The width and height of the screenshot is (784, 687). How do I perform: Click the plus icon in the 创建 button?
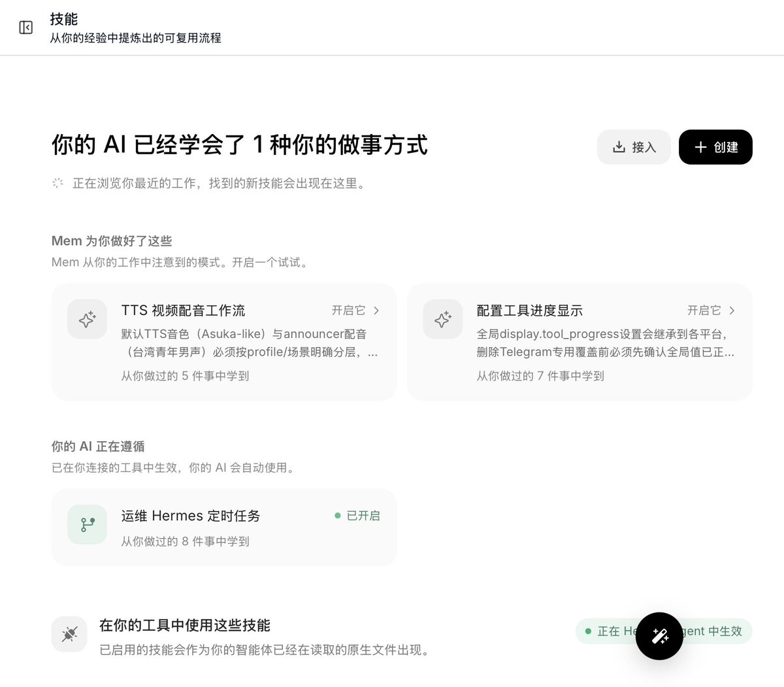tap(700, 147)
